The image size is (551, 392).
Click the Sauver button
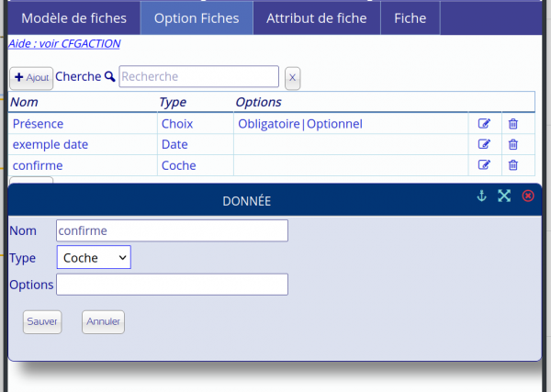pyautogui.click(x=42, y=322)
